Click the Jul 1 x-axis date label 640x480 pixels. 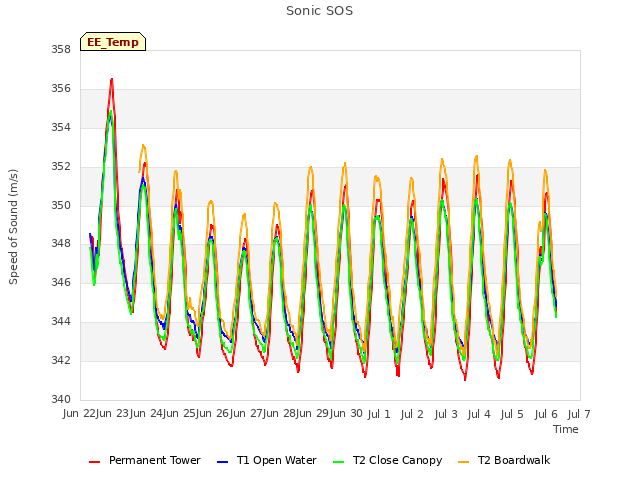[379, 414]
